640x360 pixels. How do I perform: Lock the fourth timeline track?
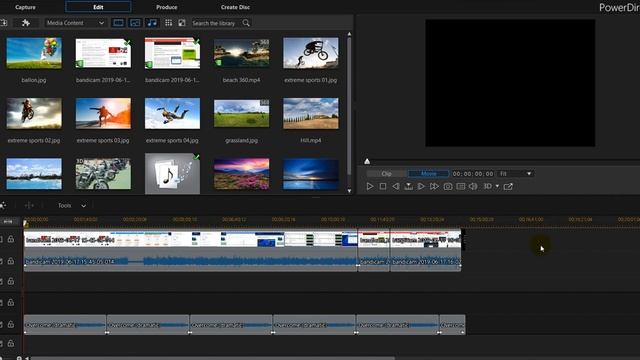(11, 302)
